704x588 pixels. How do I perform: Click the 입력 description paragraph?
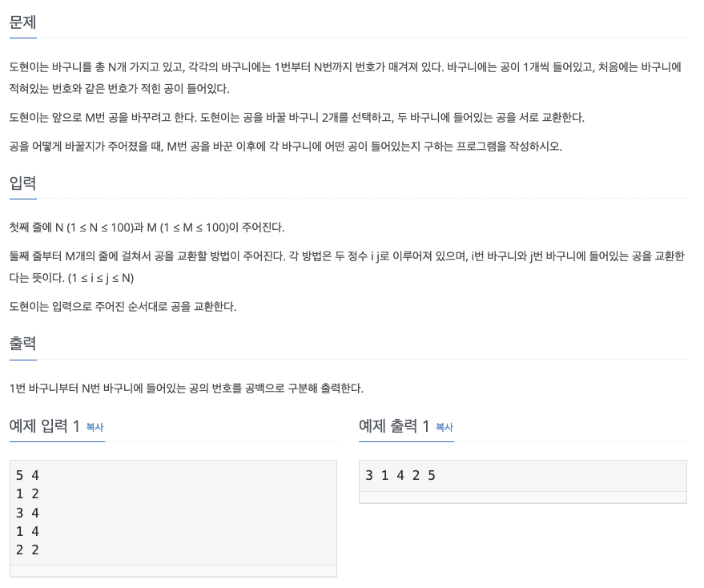point(344,265)
